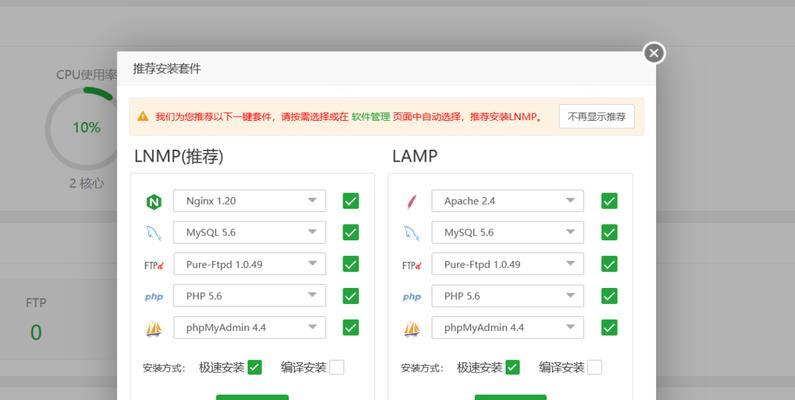
Task: Uncheck phpMyAdmin 4.4 in LNMP
Action: click(350, 328)
